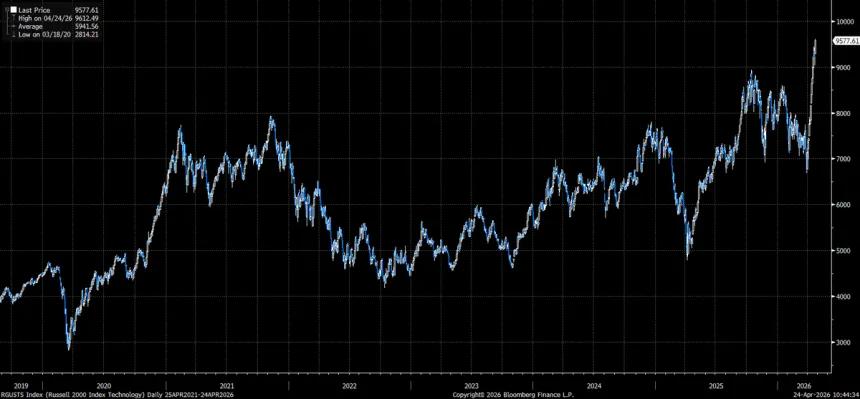The width and height of the screenshot is (860, 399).
Task: Click the 2814.21 low value in legend
Action: point(88,34)
